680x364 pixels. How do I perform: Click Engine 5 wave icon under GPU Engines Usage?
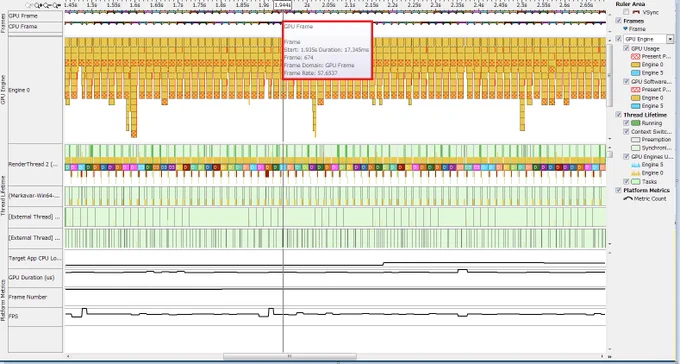coord(634,165)
